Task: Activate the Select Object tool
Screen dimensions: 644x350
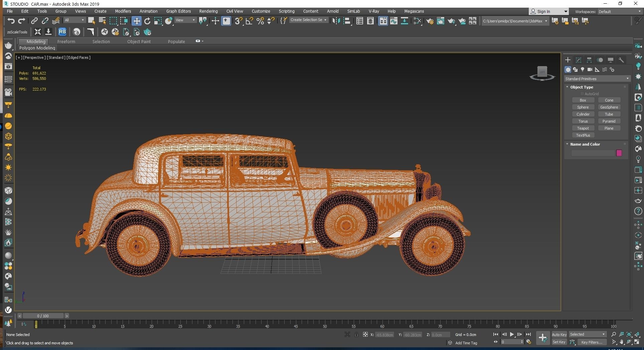Action: point(91,21)
